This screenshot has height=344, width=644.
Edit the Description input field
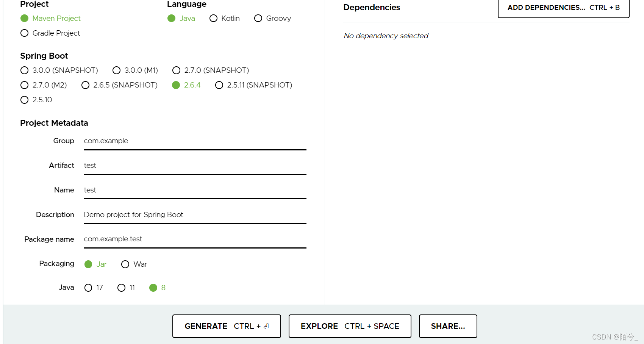pos(195,215)
